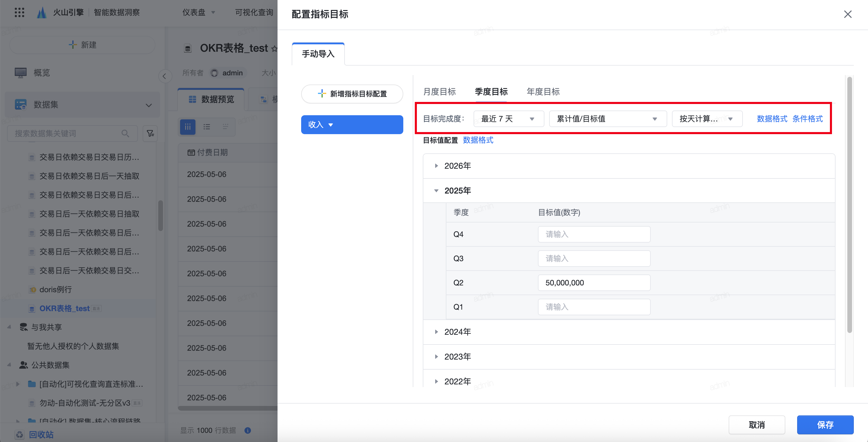Collapse the 与我共享 tree node
This screenshot has width=868, height=442.
click(9, 327)
